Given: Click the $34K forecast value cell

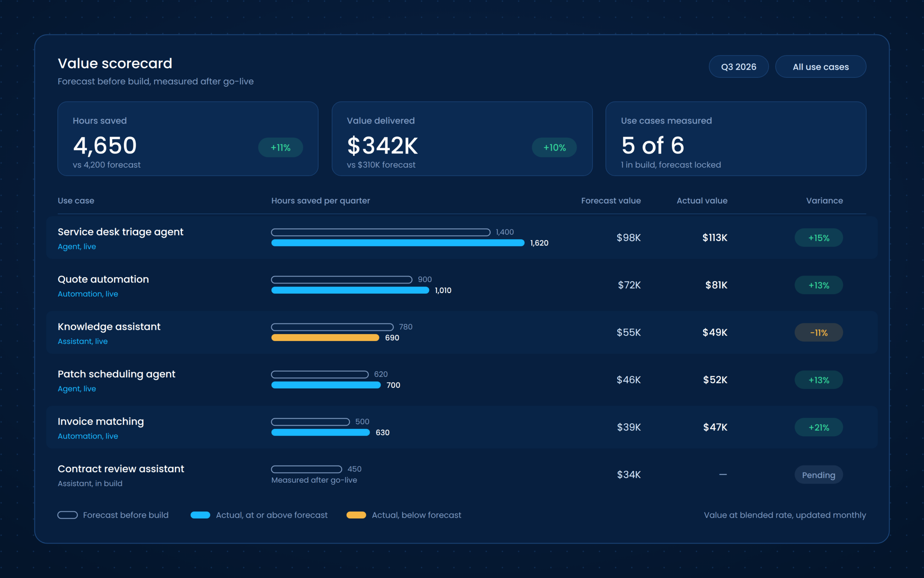Looking at the screenshot, I should [629, 475].
